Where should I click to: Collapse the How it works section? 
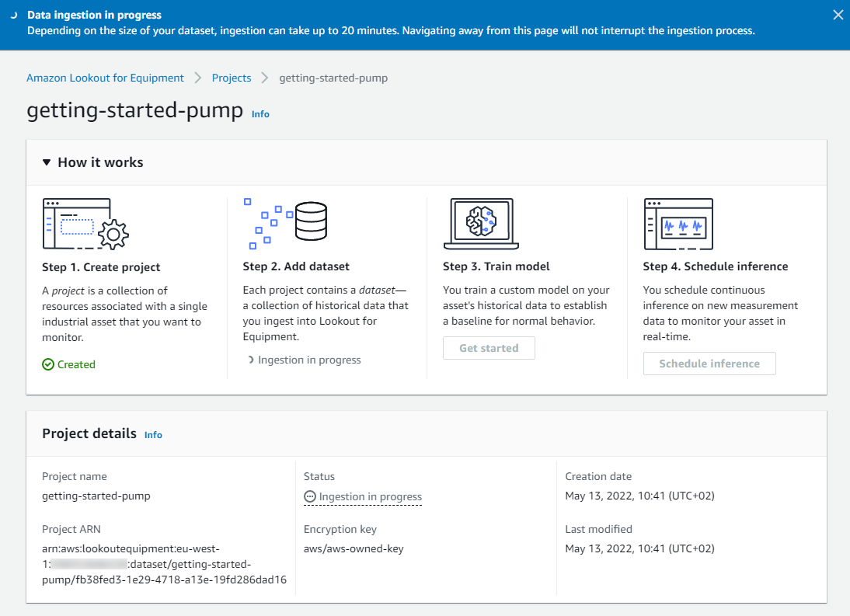coord(47,162)
